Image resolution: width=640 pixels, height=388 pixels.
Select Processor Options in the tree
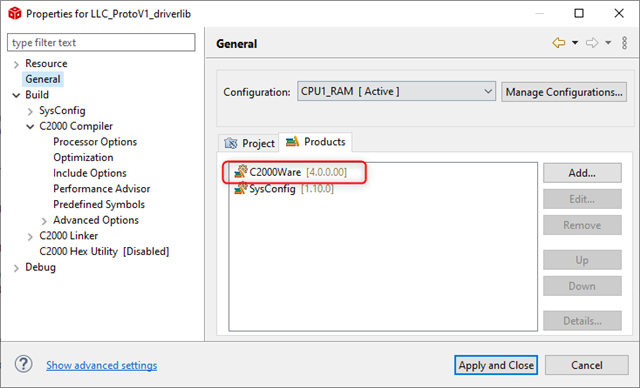pyautogui.click(x=95, y=142)
